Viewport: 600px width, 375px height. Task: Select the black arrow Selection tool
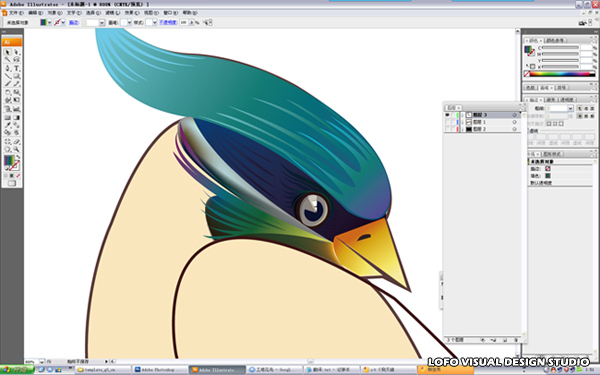click(x=7, y=52)
